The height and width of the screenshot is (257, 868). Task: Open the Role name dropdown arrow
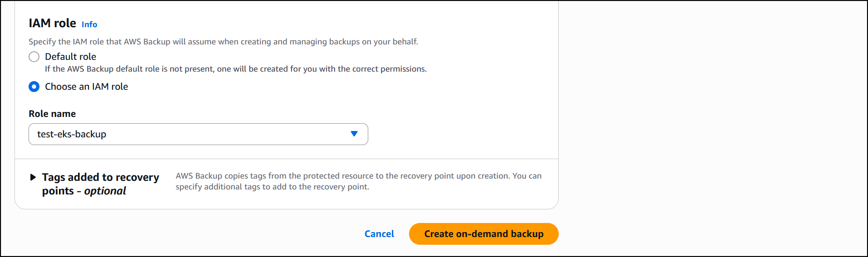pyautogui.click(x=354, y=134)
